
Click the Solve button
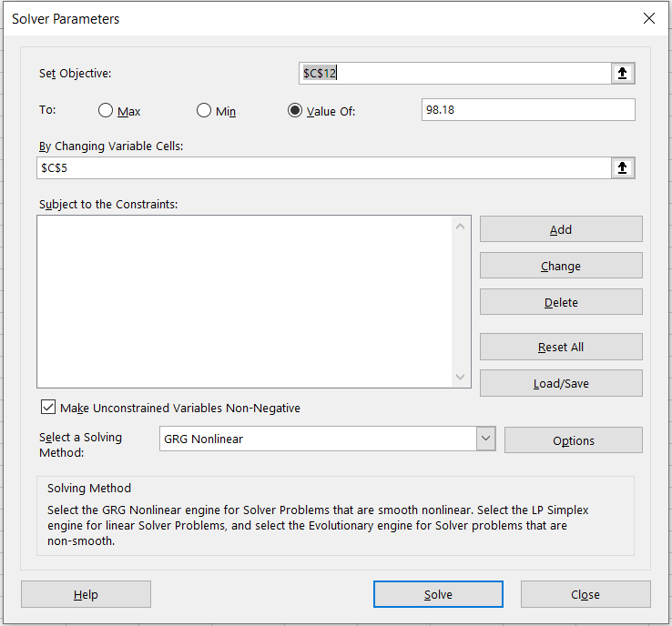coord(438,594)
